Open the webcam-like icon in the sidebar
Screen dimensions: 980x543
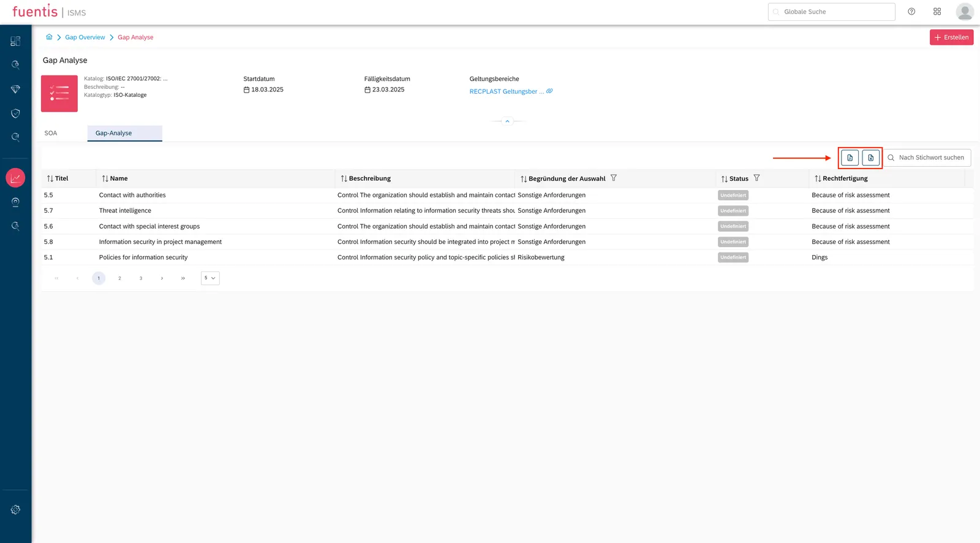click(x=15, y=202)
